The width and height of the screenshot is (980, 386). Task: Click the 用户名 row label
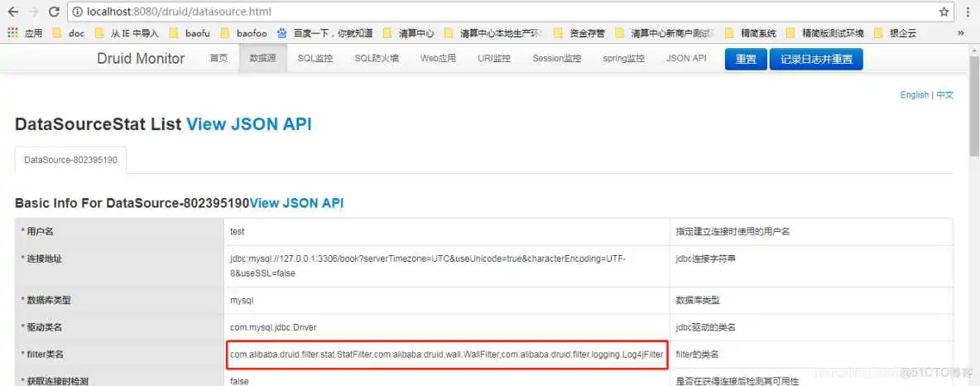pyautogui.click(x=37, y=231)
